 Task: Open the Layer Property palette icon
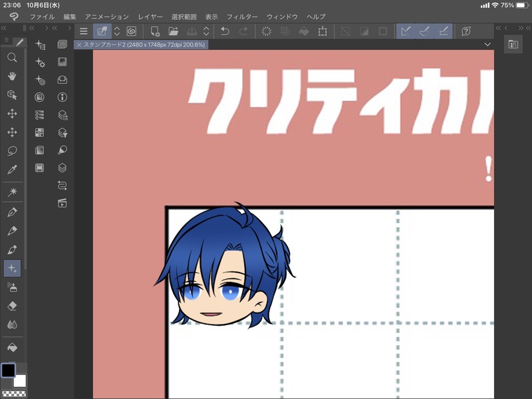click(63, 115)
